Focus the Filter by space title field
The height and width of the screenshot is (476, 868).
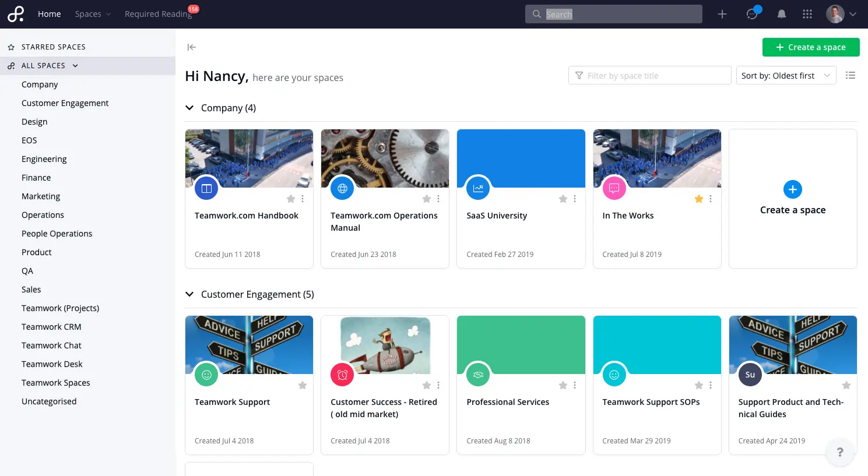650,75
